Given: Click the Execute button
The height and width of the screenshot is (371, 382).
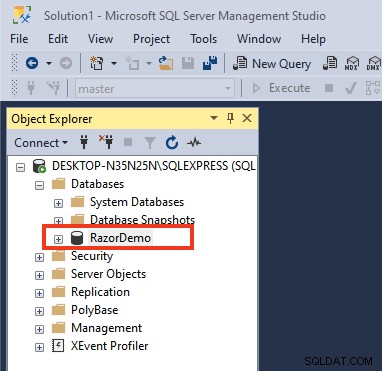Looking at the screenshot, I should 281,88.
